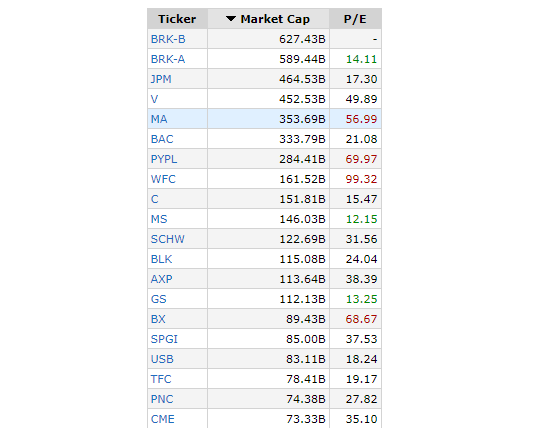Viewport: 539px width, 443px height.
Task: Open the PYPL ticker link
Action: click(x=164, y=159)
